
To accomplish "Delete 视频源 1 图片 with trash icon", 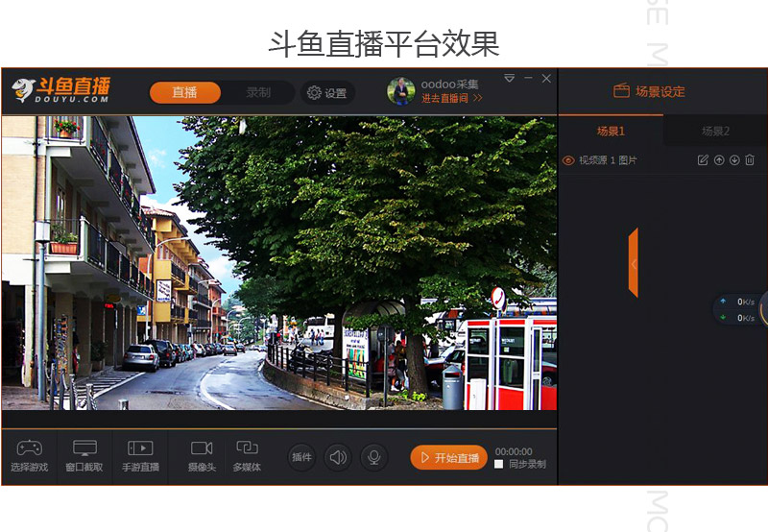I will point(750,160).
